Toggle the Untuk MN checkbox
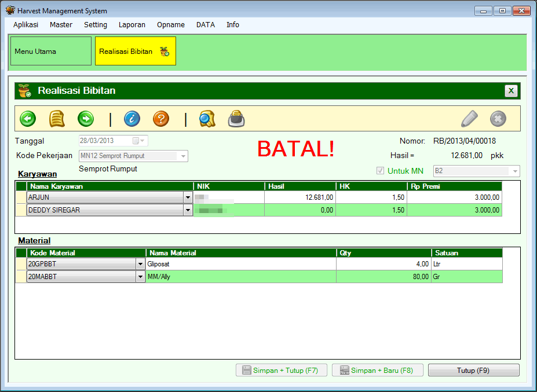 pyautogui.click(x=381, y=171)
